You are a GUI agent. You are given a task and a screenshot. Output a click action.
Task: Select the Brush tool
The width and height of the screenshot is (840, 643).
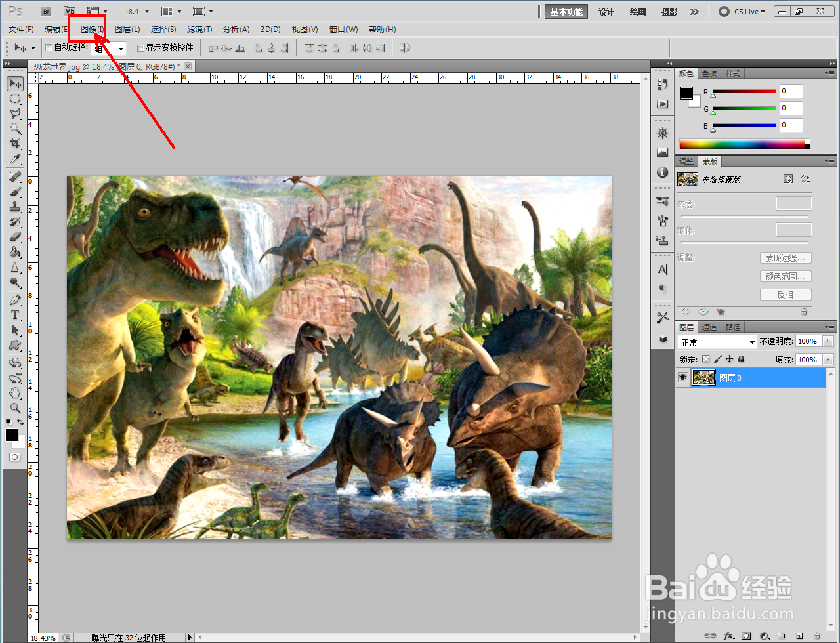pos(15,192)
